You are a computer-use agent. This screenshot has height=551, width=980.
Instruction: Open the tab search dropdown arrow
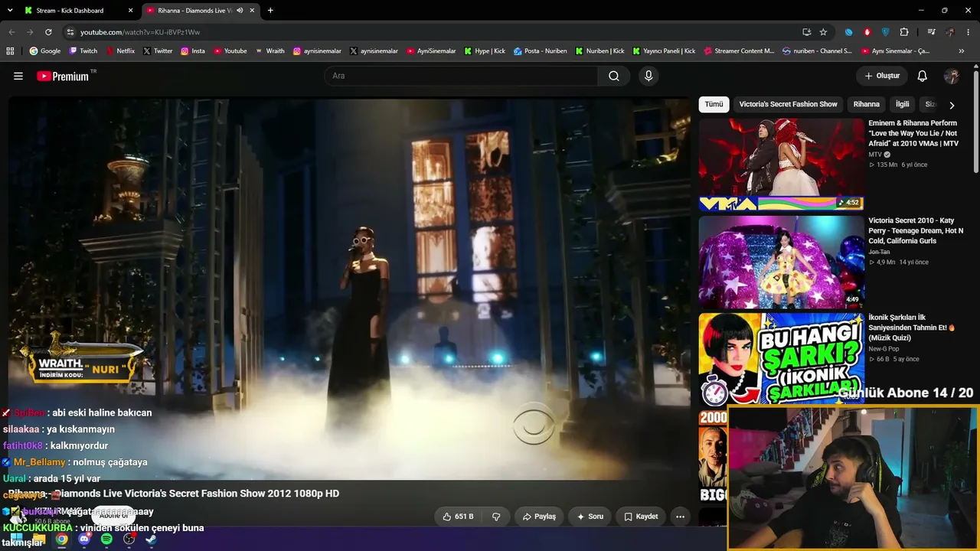10,11
